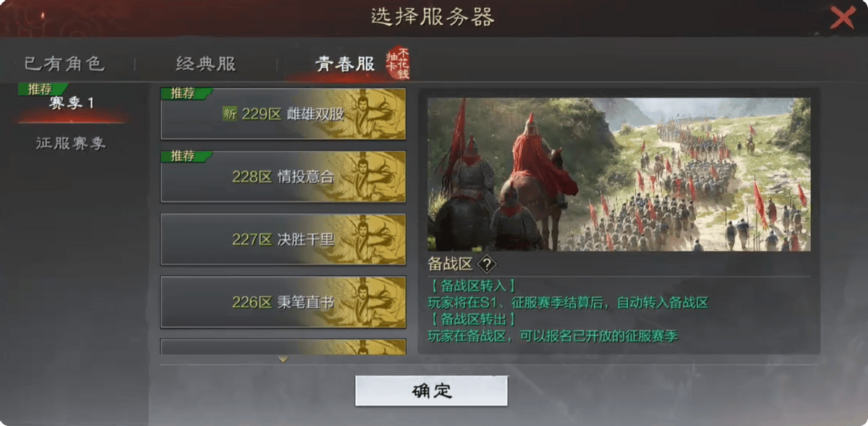The width and height of the screenshot is (868, 426).
Task: Click the army march preview image
Action: 619,174
